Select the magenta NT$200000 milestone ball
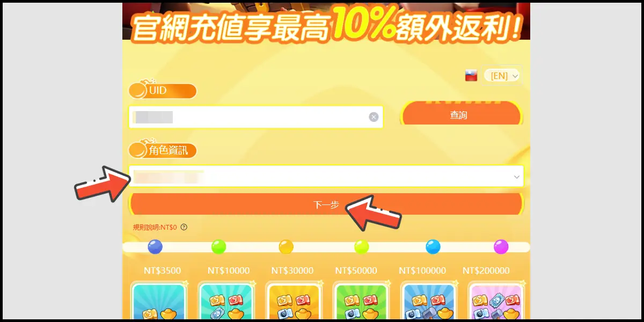This screenshot has width=644, height=322. 501,247
